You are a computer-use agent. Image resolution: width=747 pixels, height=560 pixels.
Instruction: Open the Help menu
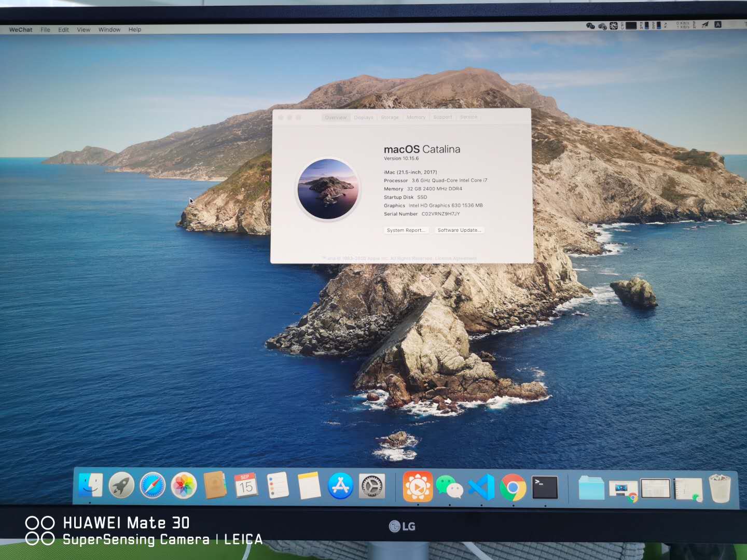(135, 30)
